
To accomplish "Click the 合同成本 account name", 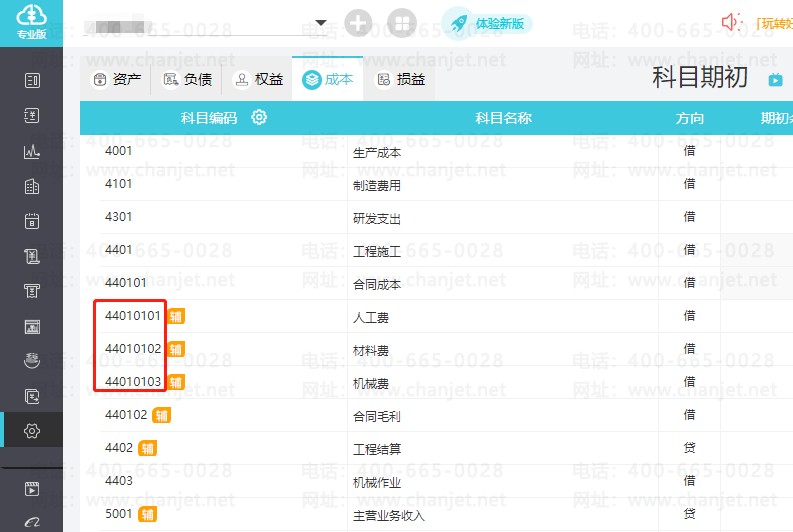I will coord(377,284).
